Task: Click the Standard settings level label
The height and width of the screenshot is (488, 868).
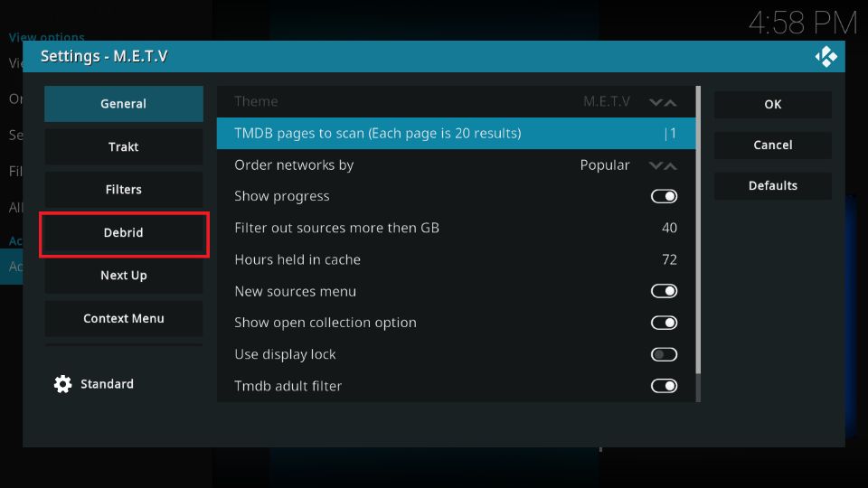Action: coord(107,384)
